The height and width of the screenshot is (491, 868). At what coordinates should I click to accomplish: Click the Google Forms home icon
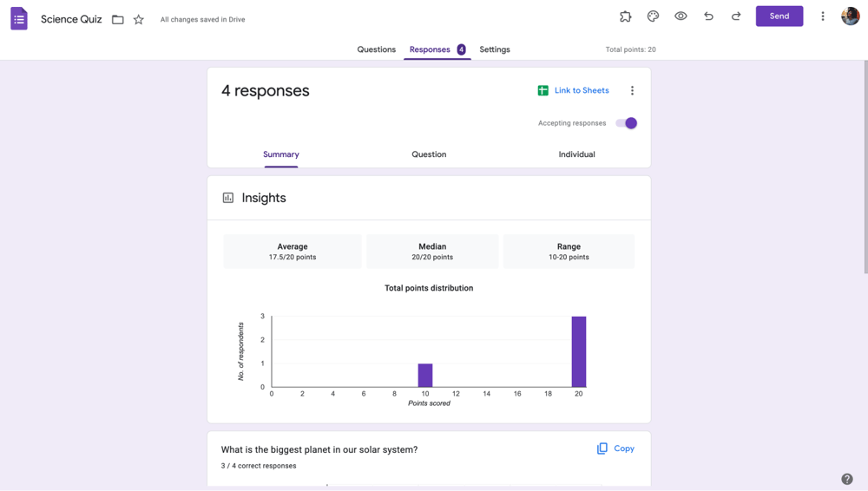19,18
